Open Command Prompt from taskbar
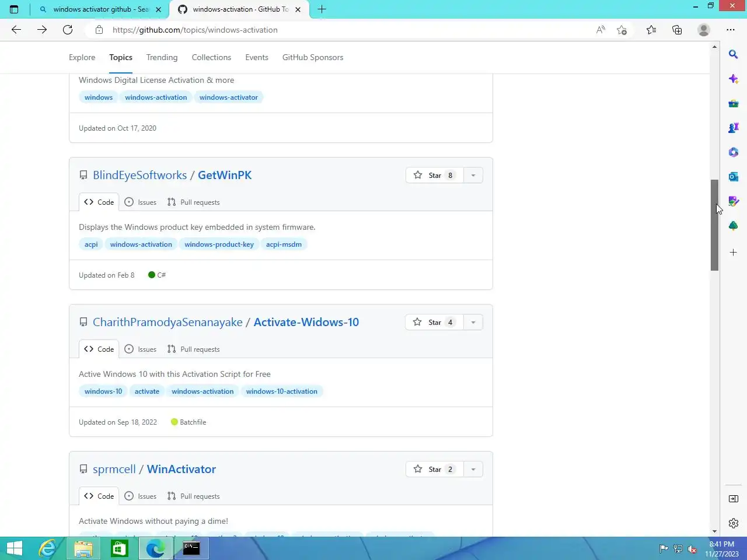747x560 pixels. tap(191, 548)
